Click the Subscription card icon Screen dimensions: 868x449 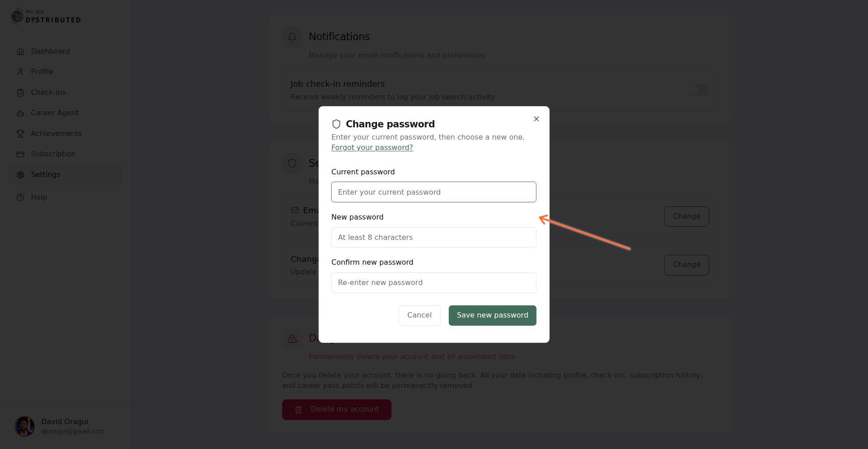pyautogui.click(x=20, y=154)
